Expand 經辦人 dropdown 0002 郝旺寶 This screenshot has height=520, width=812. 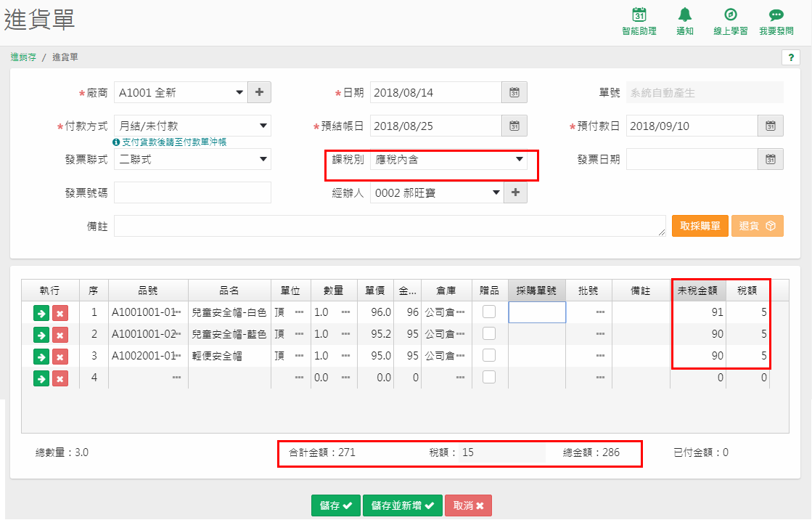click(x=496, y=192)
